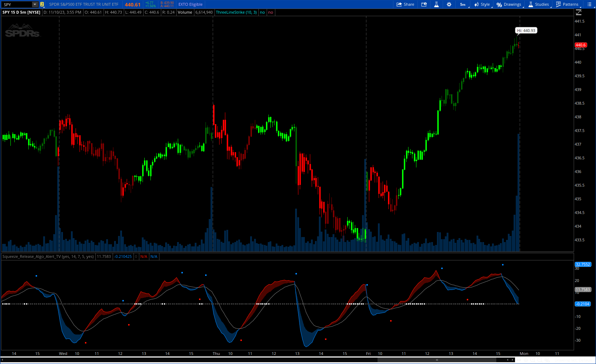This screenshot has height=364, width=596.
Task: Click the Hi: 440.93 price bubble
Action: click(526, 31)
